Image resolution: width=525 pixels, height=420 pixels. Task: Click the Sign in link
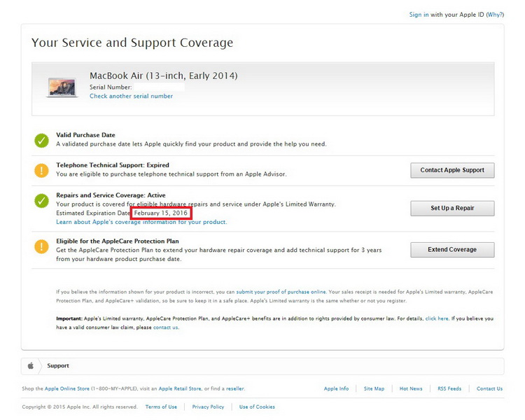coord(419,15)
